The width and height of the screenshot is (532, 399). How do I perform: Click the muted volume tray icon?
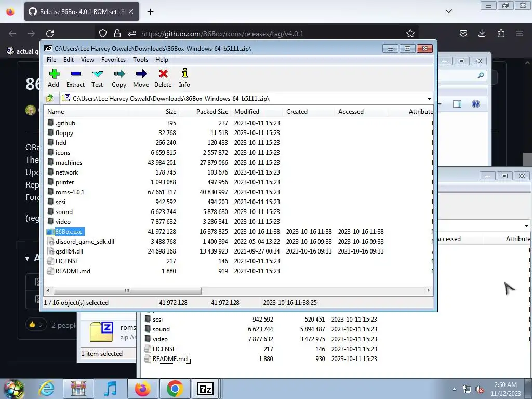coord(480,389)
